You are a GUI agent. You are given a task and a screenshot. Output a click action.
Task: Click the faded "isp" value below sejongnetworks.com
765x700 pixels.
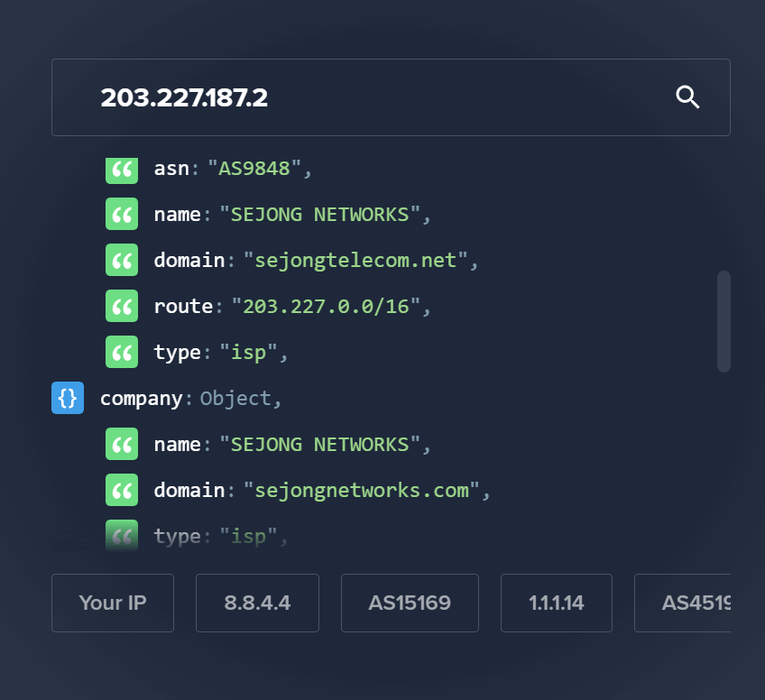click(x=248, y=536)
